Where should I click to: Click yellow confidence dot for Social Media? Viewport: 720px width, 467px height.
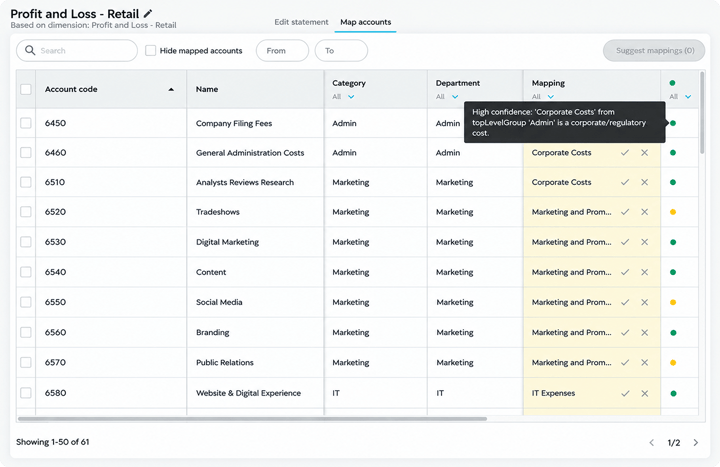[673, 302]
